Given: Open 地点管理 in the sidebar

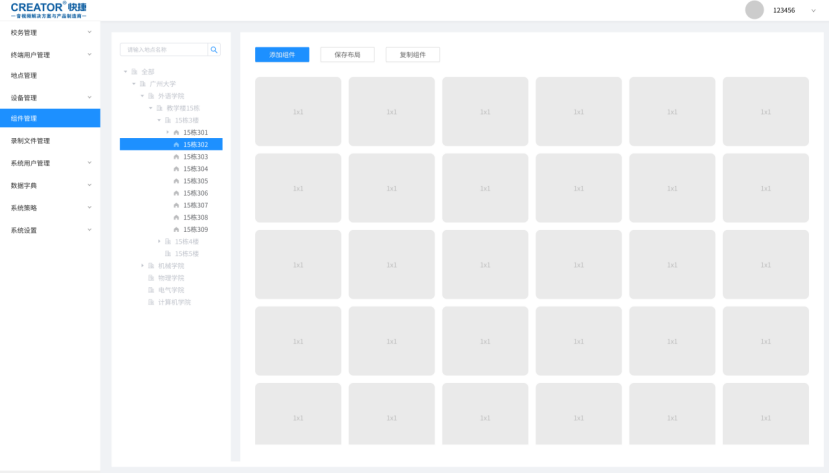Looking at the screenshot, I should click(x=24, y=76).
